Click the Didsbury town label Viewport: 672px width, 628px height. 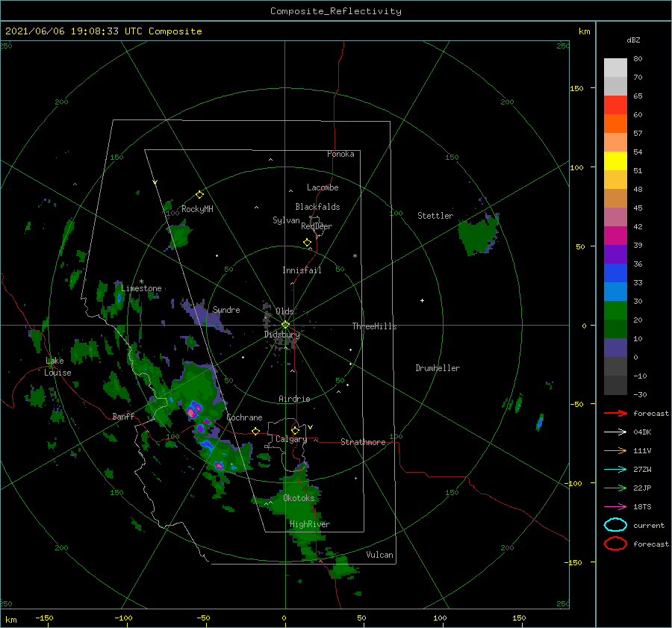(x=282, y=335)
